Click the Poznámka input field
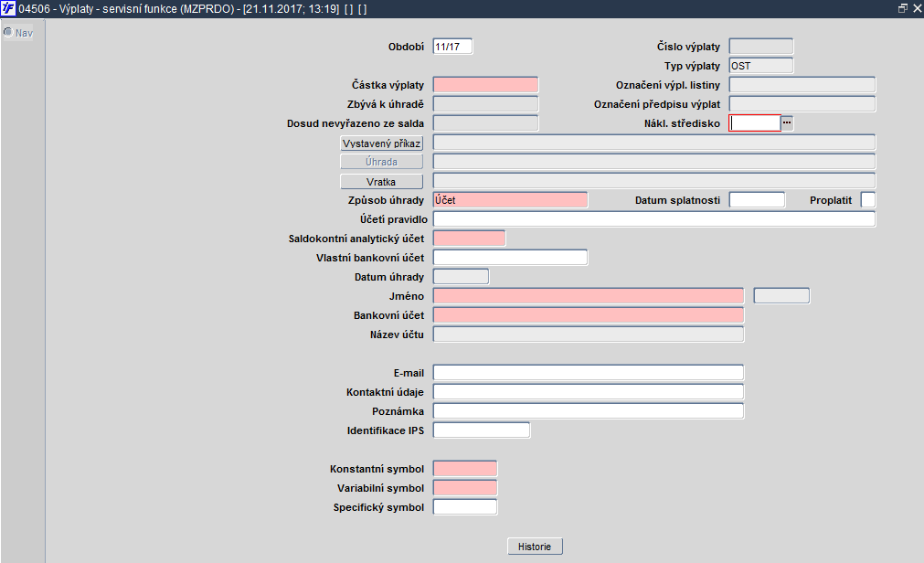This screenshot has width=924, height=563. 588,411
